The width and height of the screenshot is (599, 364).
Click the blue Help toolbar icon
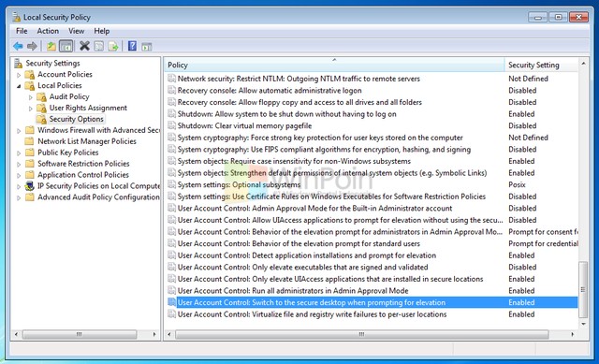point(132,46)
